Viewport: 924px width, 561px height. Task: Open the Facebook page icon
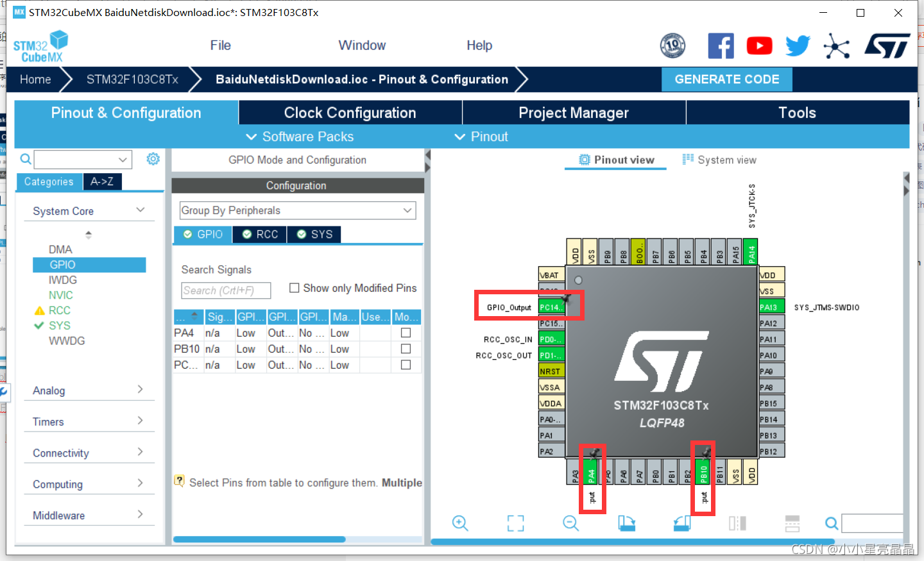tap(721, 46)
